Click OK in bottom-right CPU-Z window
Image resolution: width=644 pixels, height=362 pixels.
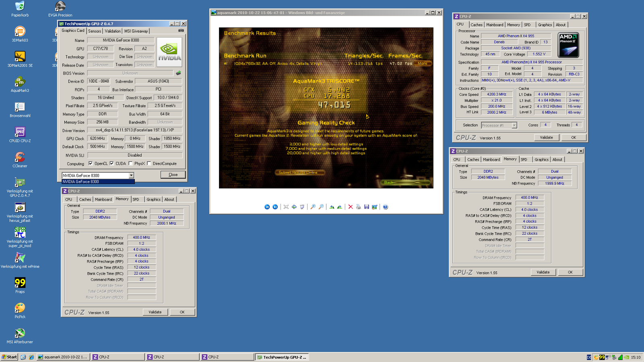(570, 272)
